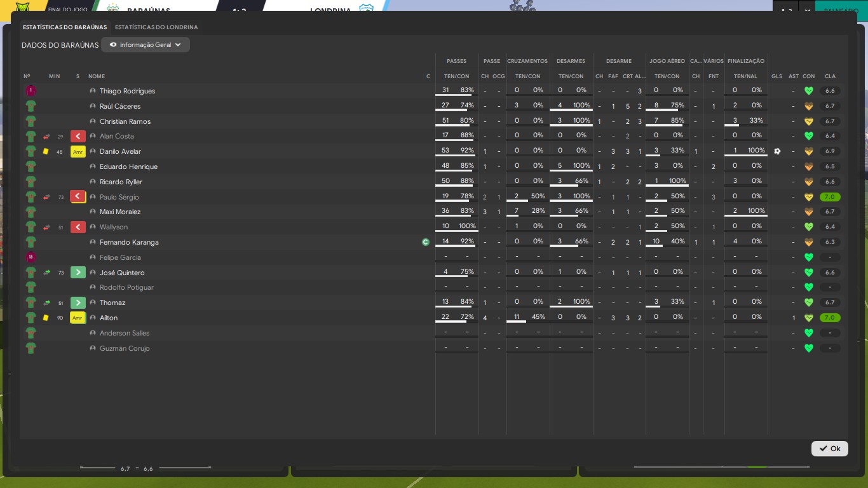Click profile icon next to Christian Ramos
The image size is (868, 488).
point(93,121)
